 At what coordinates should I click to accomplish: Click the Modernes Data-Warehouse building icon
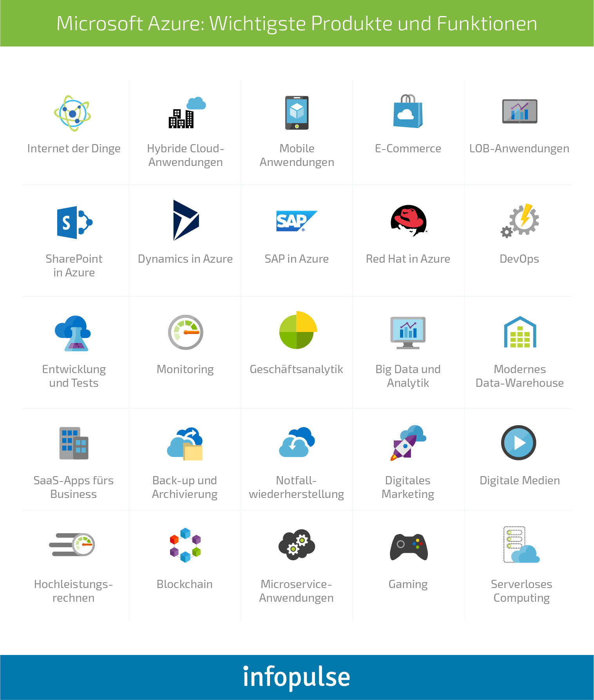point(520,332)
